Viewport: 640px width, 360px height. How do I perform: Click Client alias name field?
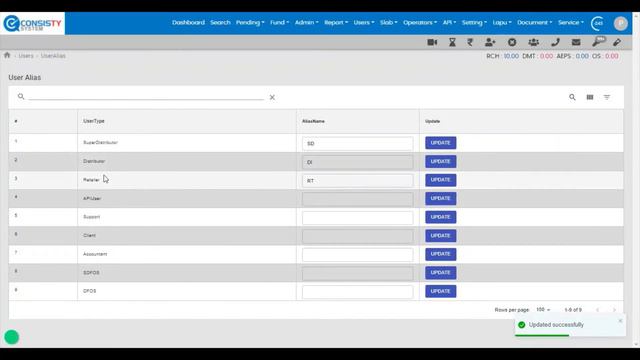point(358,236)
